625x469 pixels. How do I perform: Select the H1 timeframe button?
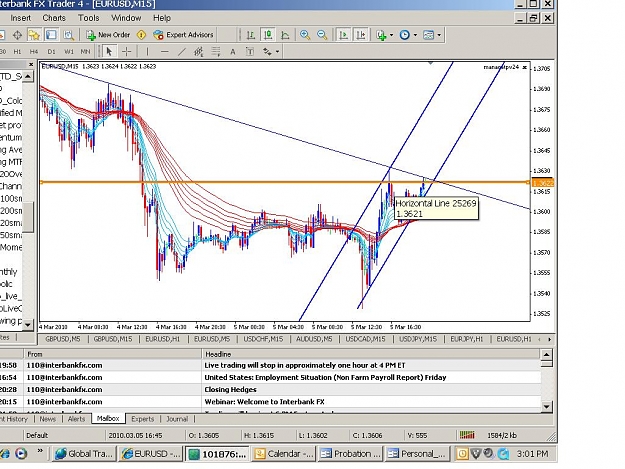click(17, 51)
